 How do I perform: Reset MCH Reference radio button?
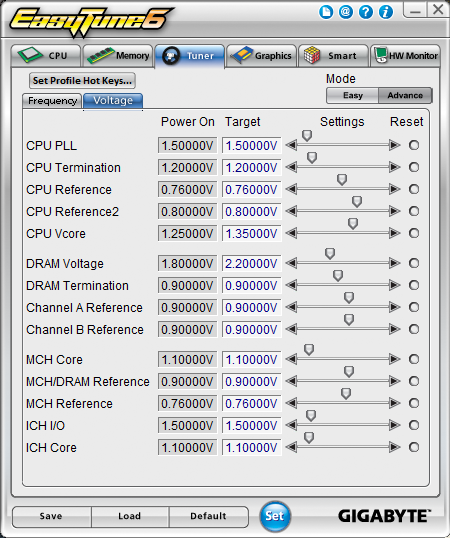tap(414, 403)
